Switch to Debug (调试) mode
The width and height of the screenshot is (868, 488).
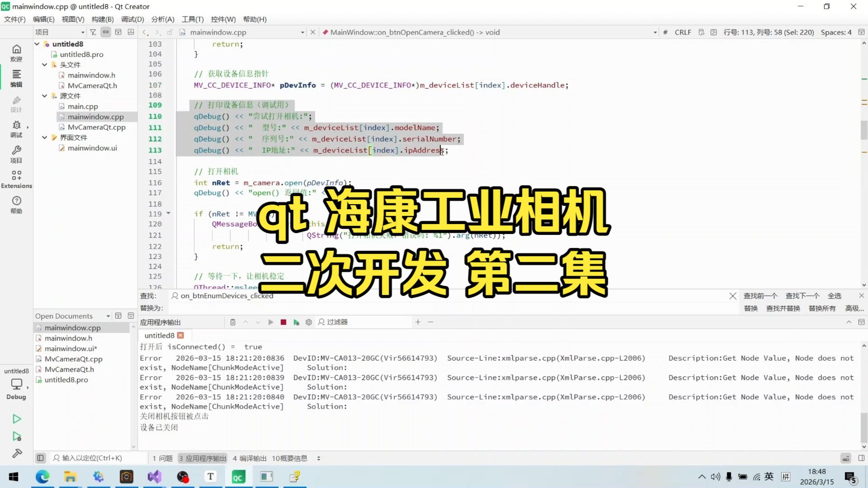(16, 129)
